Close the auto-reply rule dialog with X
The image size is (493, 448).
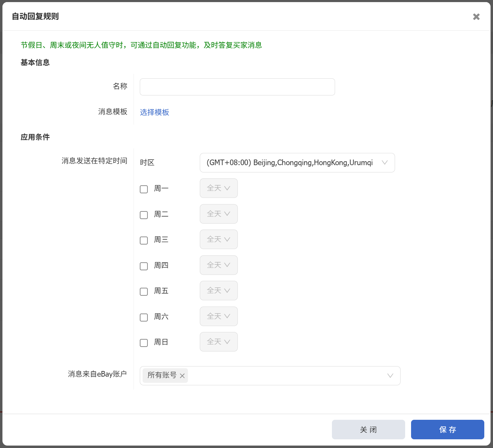click(x=476, y=17)
